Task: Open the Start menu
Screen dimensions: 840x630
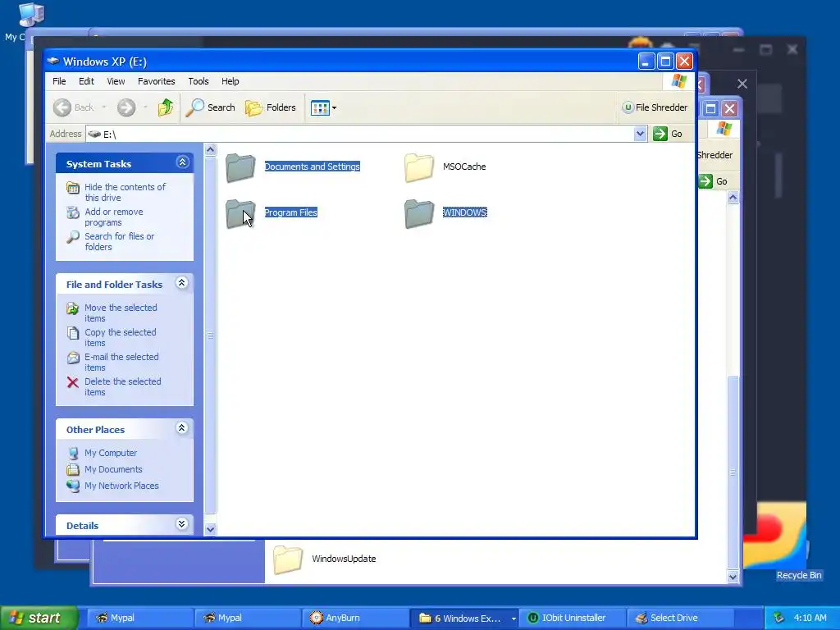Action: coord(39,618)
